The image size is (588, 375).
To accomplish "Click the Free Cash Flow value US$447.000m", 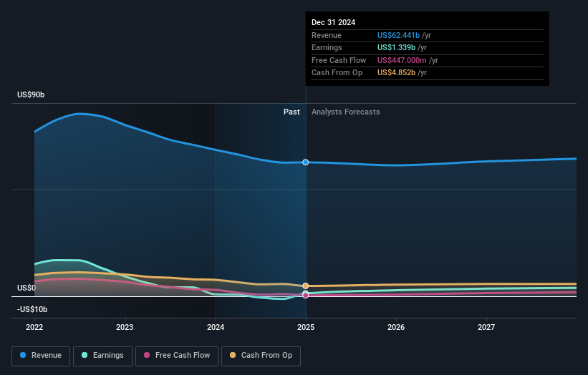I will 402,60.
